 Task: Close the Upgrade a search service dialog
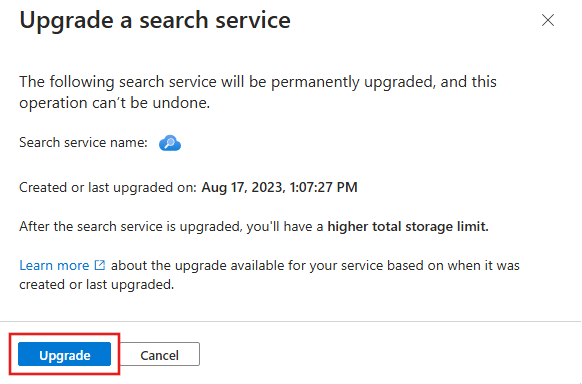click(x=547, y=20)
